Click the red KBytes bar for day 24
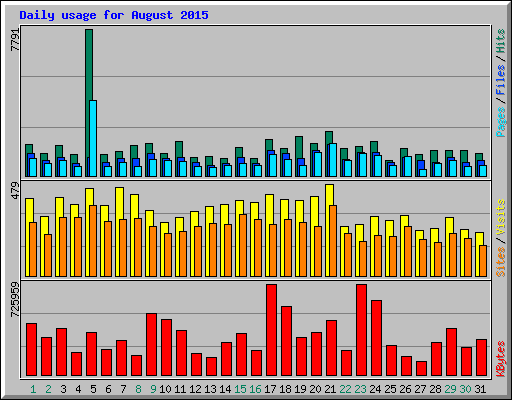This screenshot has width=512, height=400. coord(376,338)
